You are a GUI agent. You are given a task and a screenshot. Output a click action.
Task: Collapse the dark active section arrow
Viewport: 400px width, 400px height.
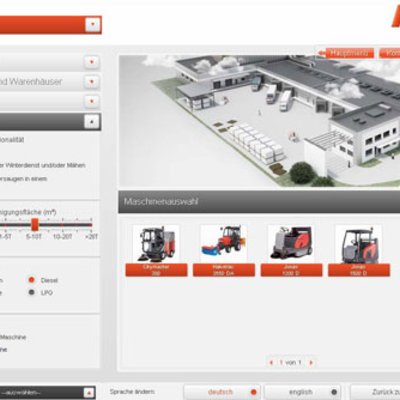92,122
